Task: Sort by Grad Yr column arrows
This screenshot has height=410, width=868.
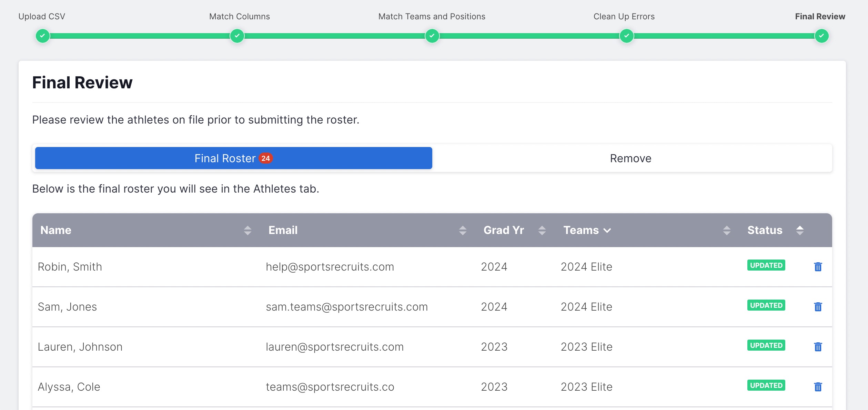Action: (x=542, y=231)
